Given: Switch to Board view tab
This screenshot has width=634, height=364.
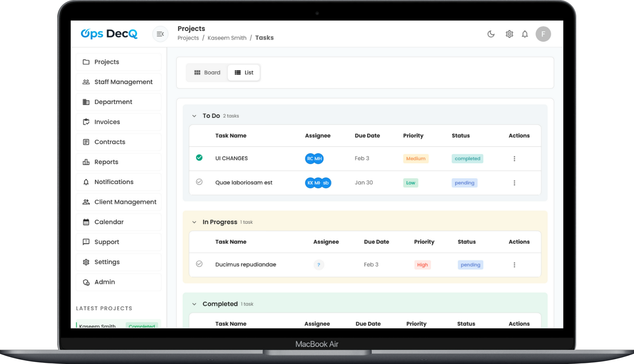Looking at the screenshot, I should tap(207, 72).
